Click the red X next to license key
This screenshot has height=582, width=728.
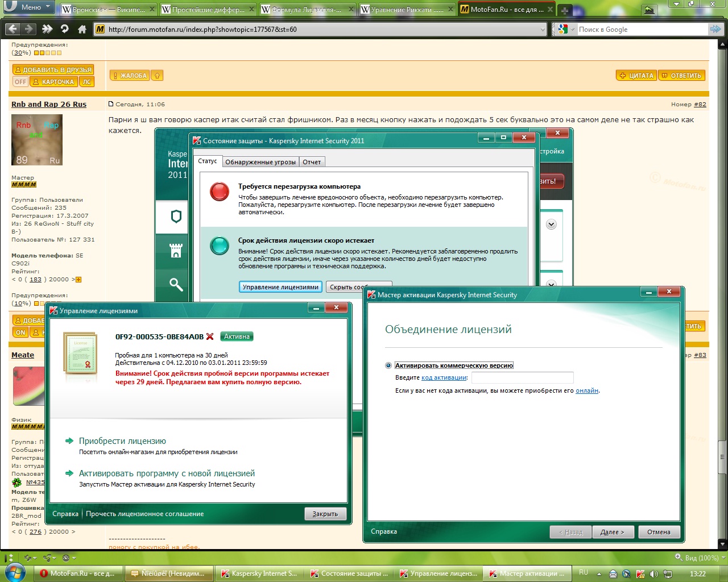(210, 336)
